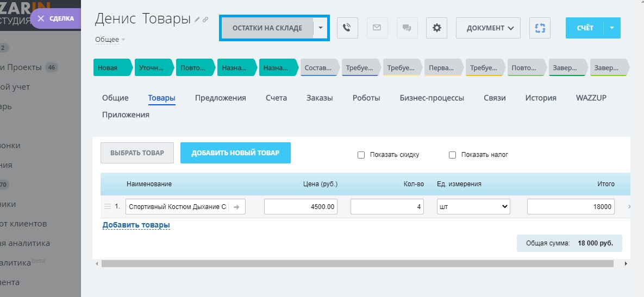The width and height of the screenshot is (644, 297).
Task: Click the horizontal scrollbar's left arrow
Action: tap(97, 263)
